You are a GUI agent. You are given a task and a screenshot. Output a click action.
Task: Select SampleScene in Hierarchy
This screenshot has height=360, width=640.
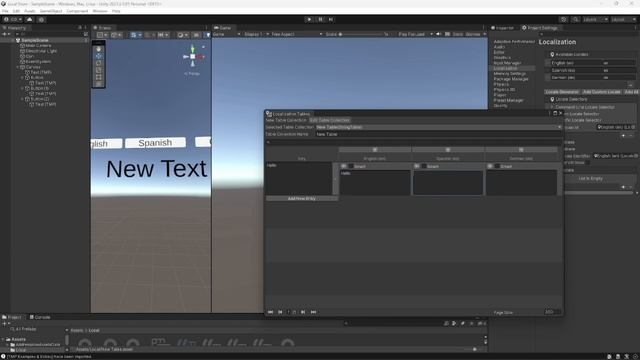point(35,40)
